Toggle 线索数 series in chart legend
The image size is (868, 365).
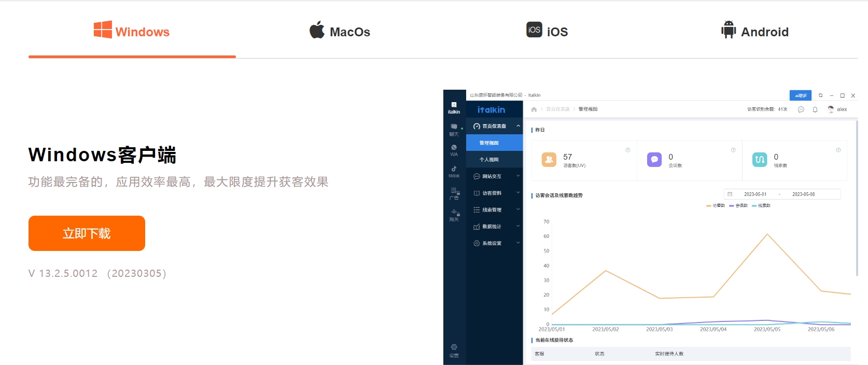pos(761,206)
